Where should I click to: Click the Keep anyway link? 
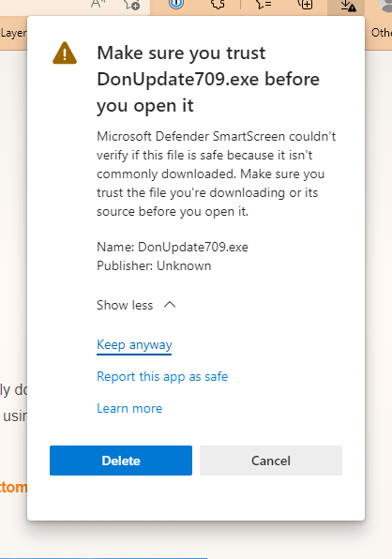pos(134,345)
